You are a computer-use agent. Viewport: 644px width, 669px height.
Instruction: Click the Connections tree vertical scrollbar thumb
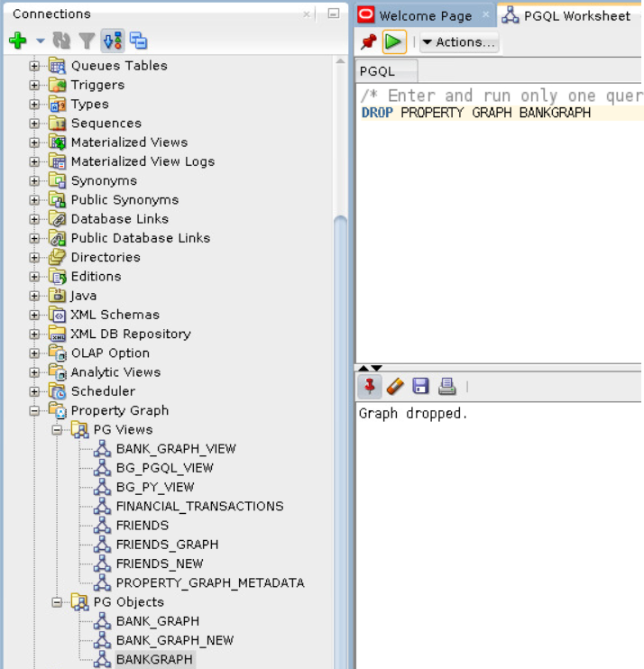click(340, 442)
